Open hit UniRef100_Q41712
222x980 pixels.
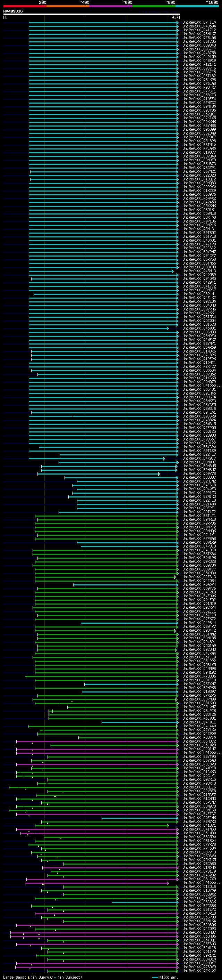click(199, 30)
